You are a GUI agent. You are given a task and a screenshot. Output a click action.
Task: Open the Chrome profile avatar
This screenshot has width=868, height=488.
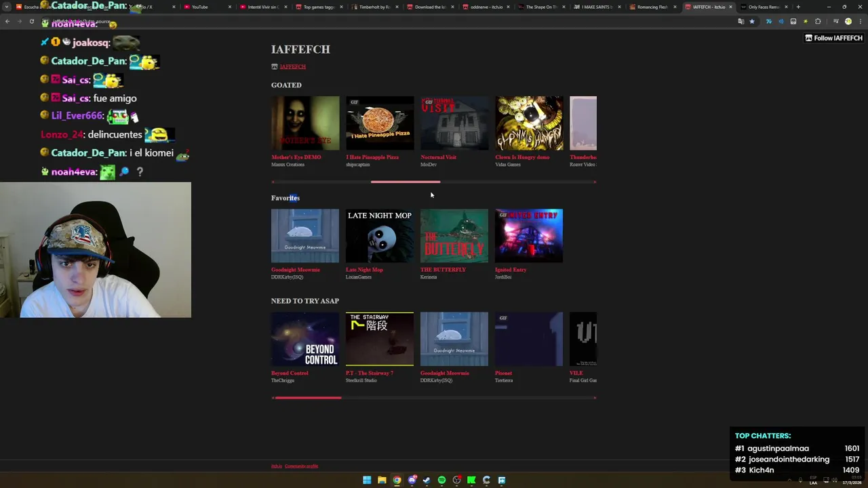coord(848,22)
